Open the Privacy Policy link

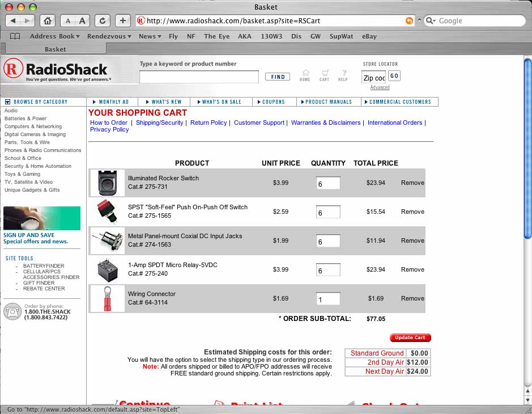point(109,129)
